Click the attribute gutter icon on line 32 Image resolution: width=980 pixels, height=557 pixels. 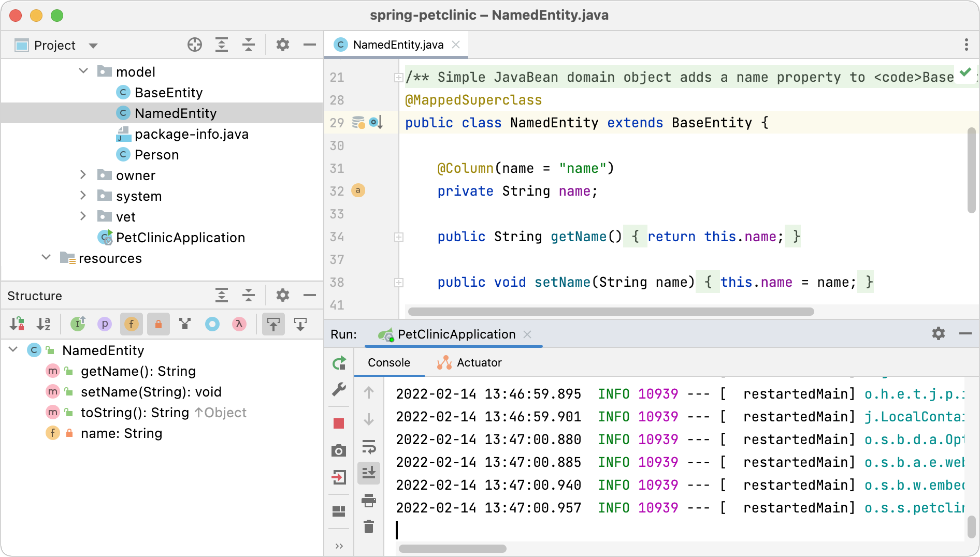pos(358,190)
